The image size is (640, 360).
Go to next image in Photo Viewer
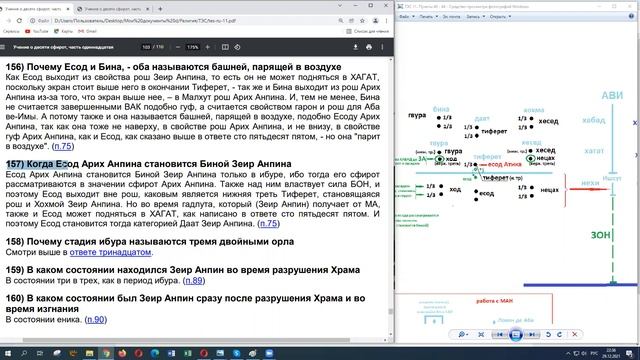coord(531,334)
